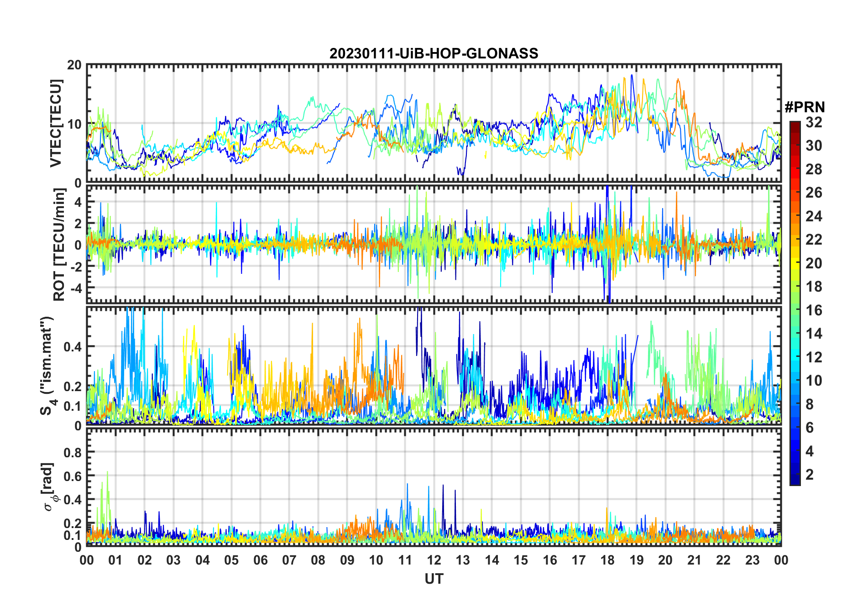Select the "ROT [TECU/min]" y-axis label
The image size is (868, 607).
(59, 245)
